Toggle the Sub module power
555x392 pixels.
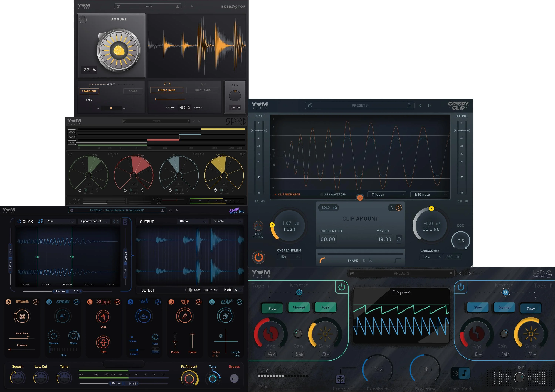[x=130, y=302]
